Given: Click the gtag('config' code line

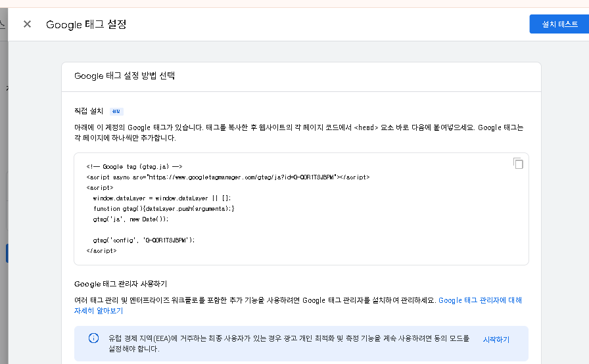Looking at the screenshot, I should point(144,240).
